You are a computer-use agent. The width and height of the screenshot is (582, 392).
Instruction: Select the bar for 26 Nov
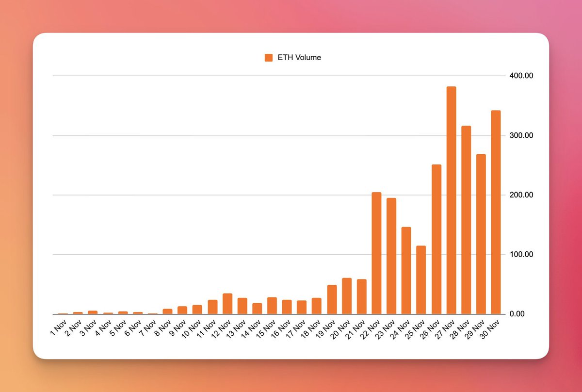(436, 239)
